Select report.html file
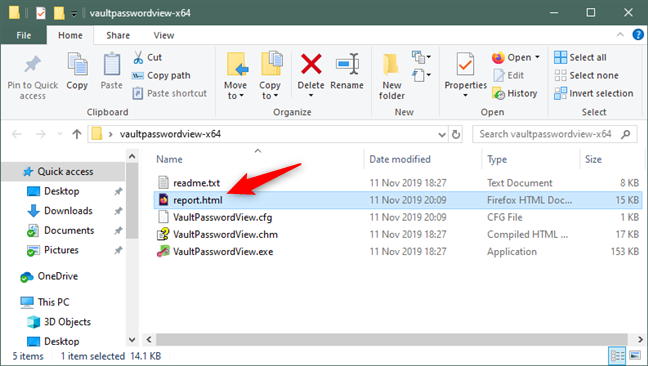 point(397,200)
